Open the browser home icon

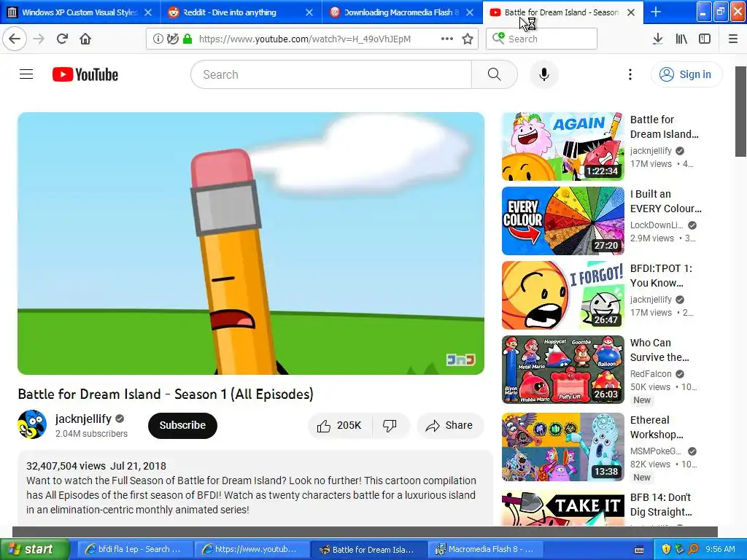click(x=85, y=39)
